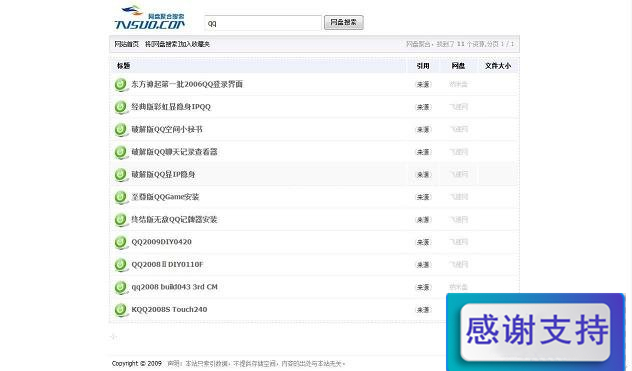
Task: Click 来源 in the QQ2008 II DIY0110F row
Action: 423,265
